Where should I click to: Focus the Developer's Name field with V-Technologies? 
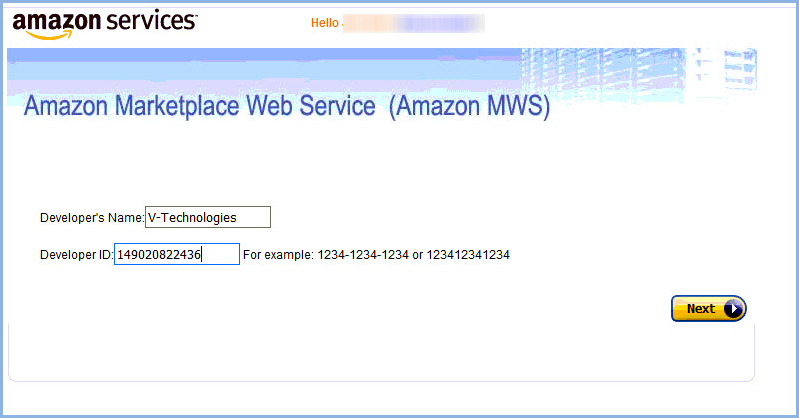[208, 217]
